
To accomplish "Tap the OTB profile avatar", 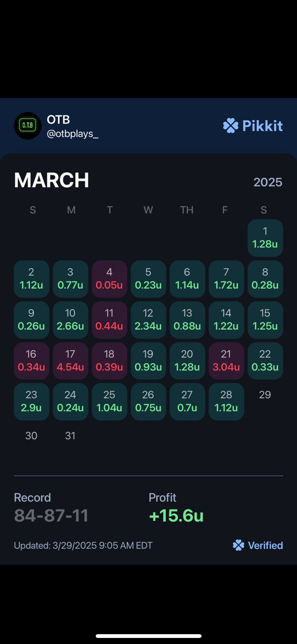I will (27, 125).
